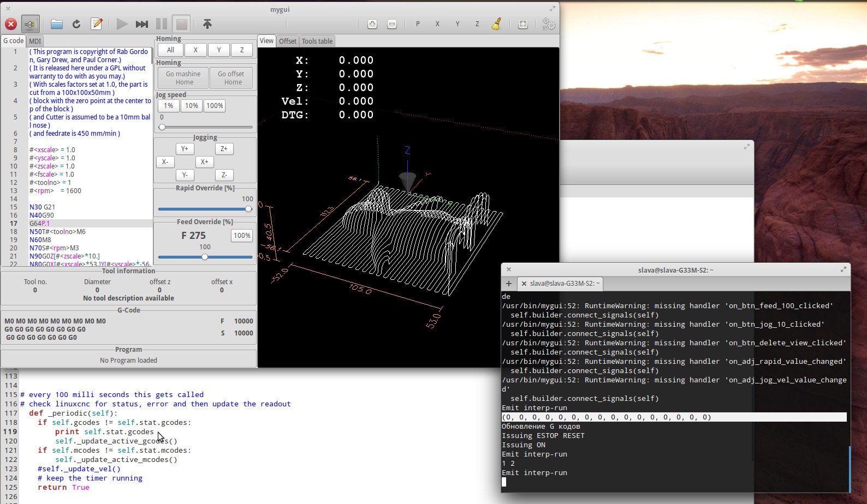Click the red E-stop button

(10, 24)
